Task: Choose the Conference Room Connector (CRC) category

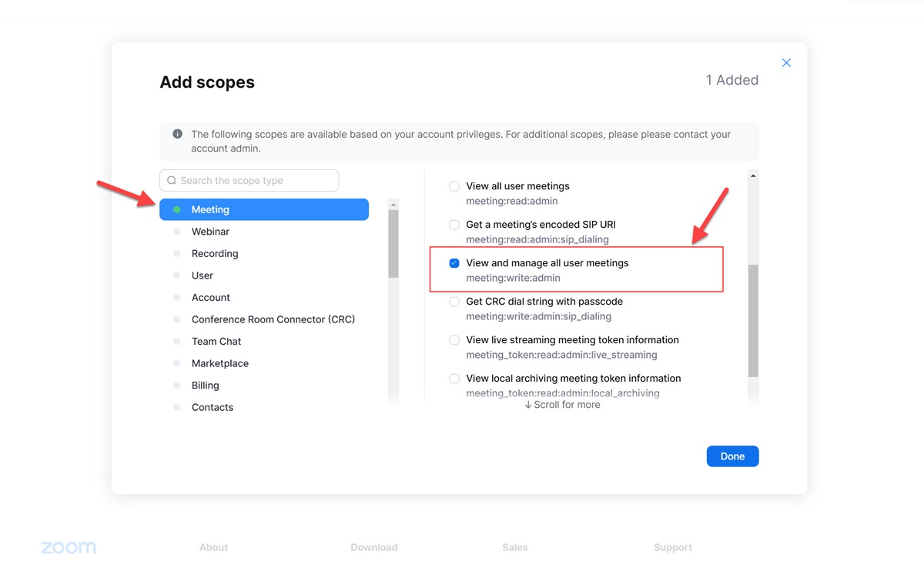Action: [273, 319]
